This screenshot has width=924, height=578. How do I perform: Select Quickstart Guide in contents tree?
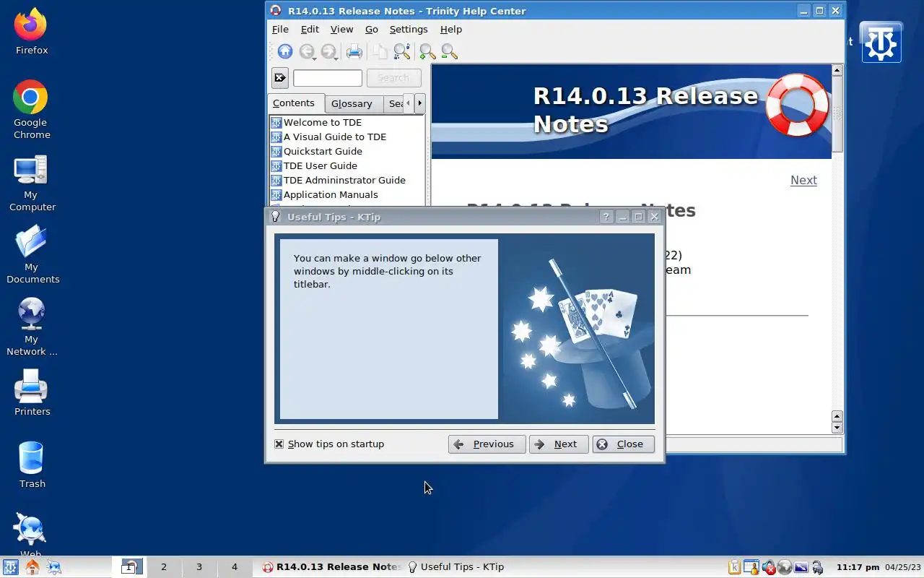pos(323,151)
